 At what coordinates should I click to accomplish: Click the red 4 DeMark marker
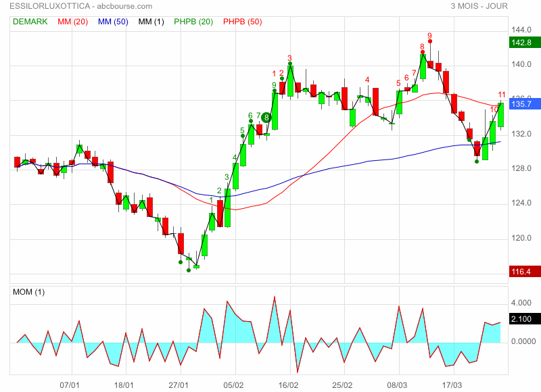[367, 80]
